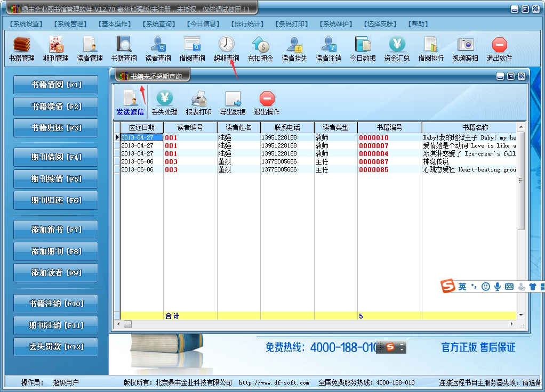Open 书籍管理 book management icon
The image size is (545, 392).
(21, 45)
